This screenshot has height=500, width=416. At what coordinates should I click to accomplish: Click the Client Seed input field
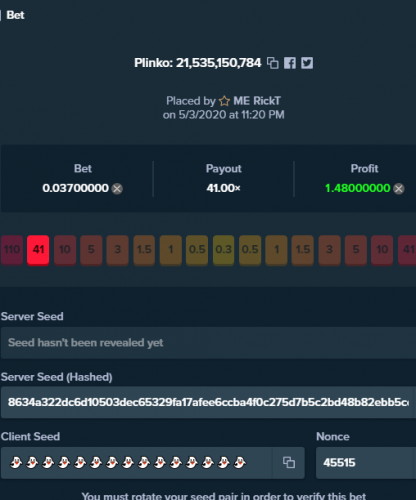coord(137,463)
